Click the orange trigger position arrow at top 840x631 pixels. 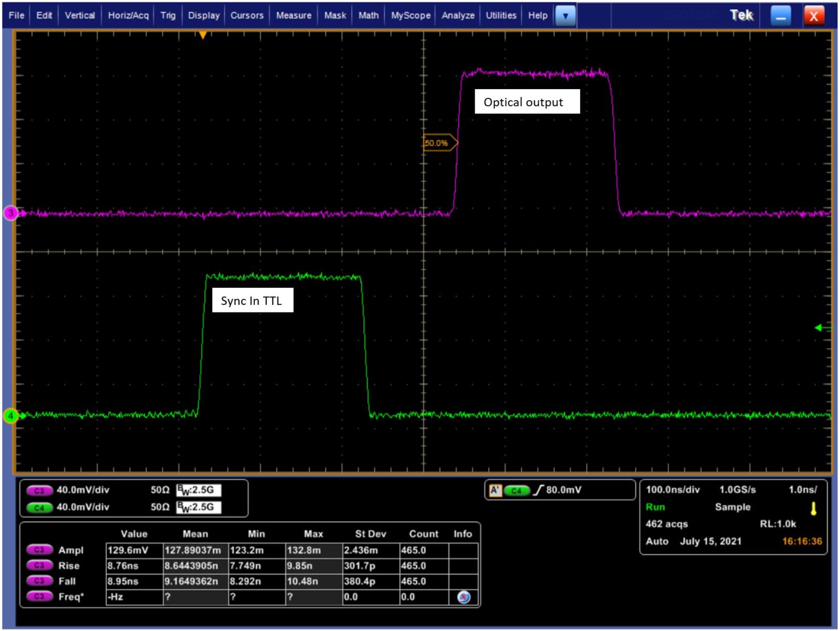point(202,35)
